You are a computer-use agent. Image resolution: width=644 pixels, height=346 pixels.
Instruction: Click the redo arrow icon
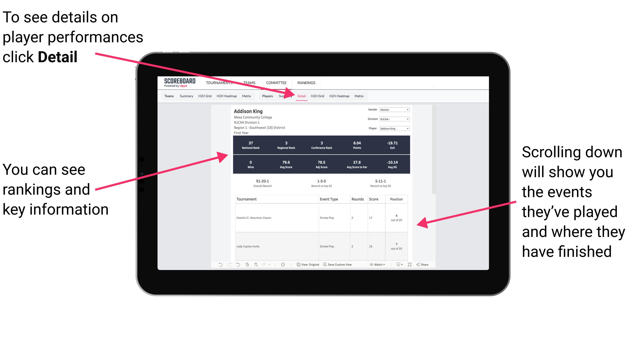(x=226, y=267)
